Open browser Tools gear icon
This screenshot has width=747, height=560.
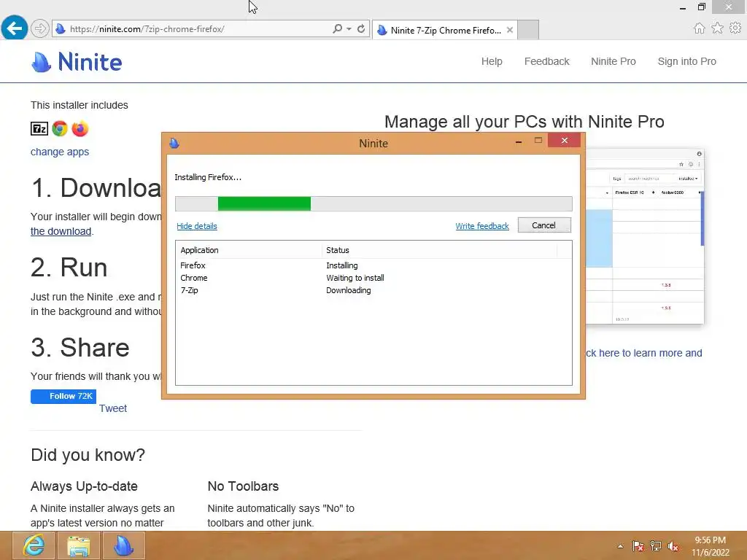735,28
